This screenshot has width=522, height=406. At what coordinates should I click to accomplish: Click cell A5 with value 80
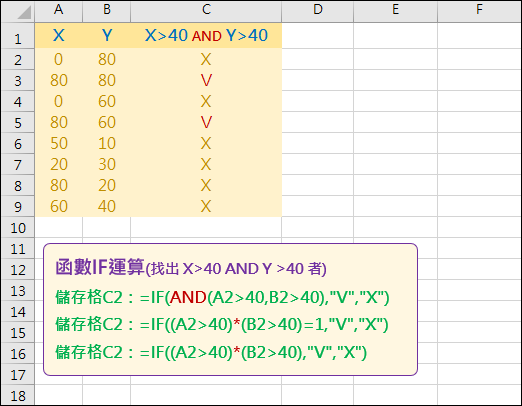(59, 122)
